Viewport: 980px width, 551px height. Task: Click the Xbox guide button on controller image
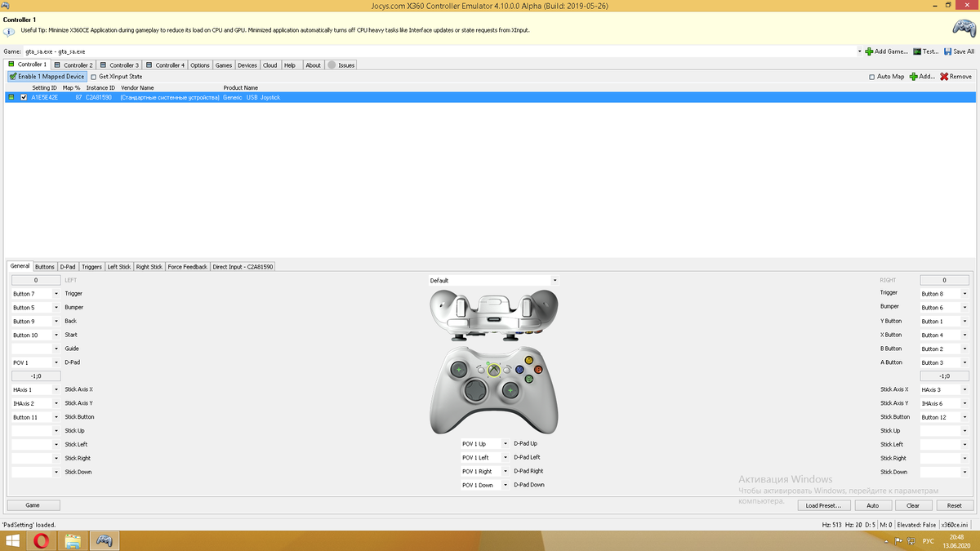tap(494, 370)
